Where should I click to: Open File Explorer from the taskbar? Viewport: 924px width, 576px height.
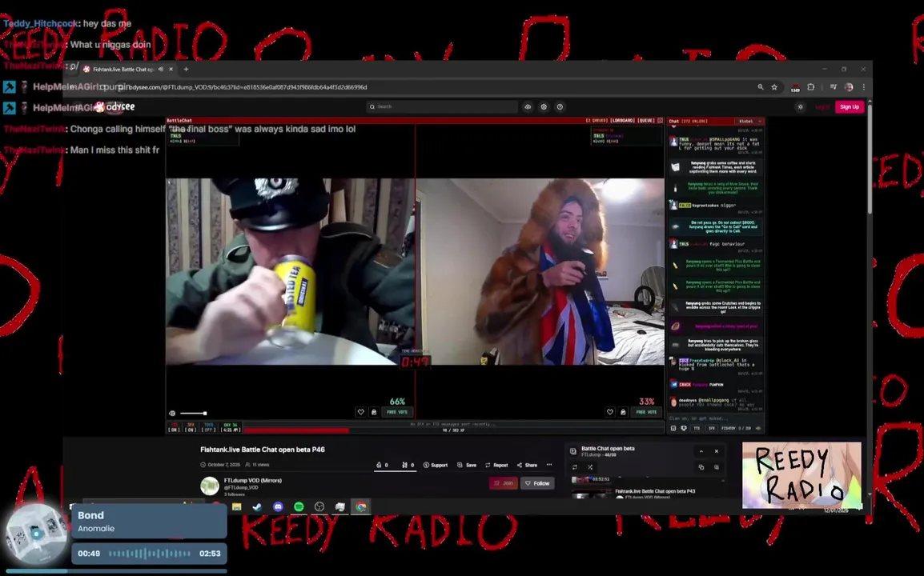[236, 507]
